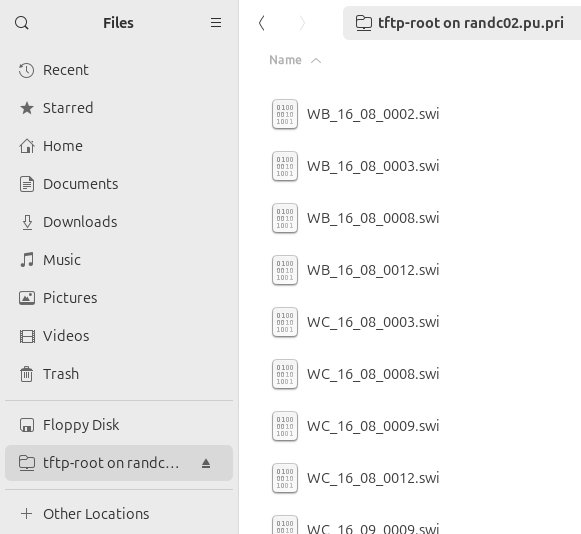Click binary icon of WC_16_08_0009.swi
581x534 pixels.
click(285, 426)
